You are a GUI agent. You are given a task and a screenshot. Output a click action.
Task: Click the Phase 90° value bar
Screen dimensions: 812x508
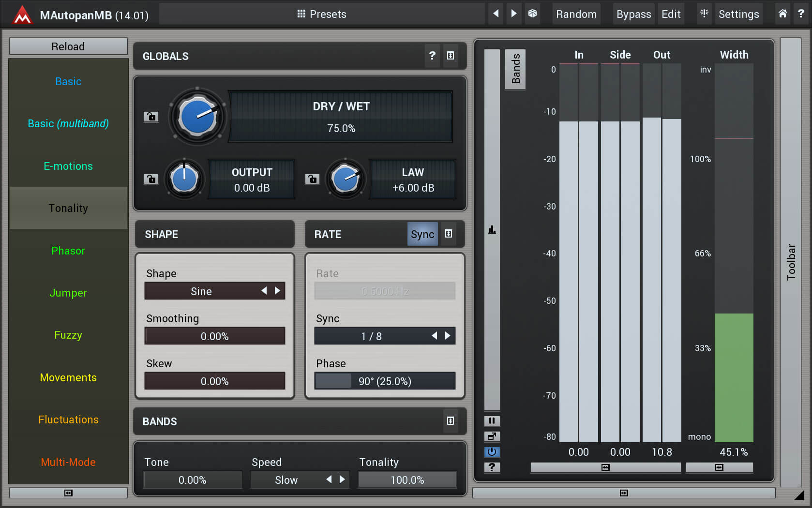[385, 381]
